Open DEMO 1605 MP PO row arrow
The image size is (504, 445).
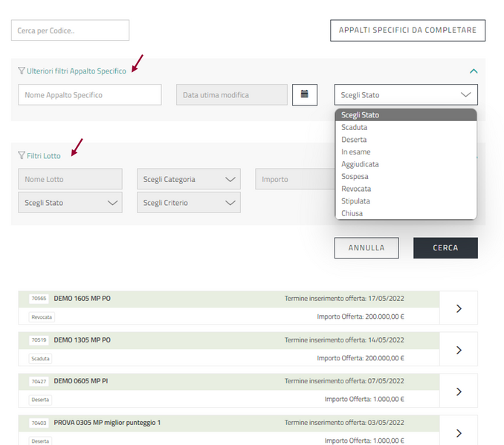(x=458, y=308)
